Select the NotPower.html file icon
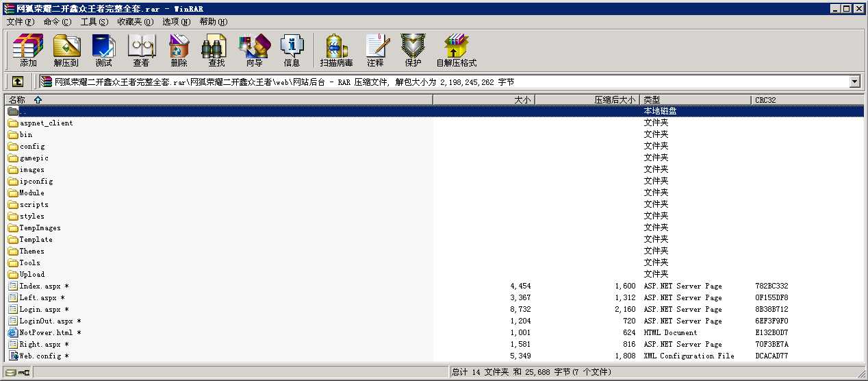868x381 pixels. (x=13, y=333)
